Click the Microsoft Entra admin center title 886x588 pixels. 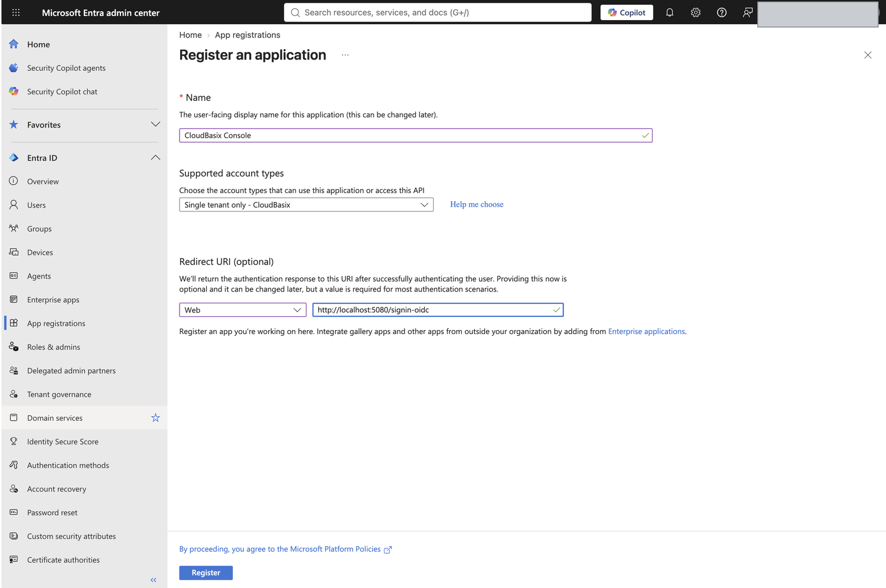[100, 12]
